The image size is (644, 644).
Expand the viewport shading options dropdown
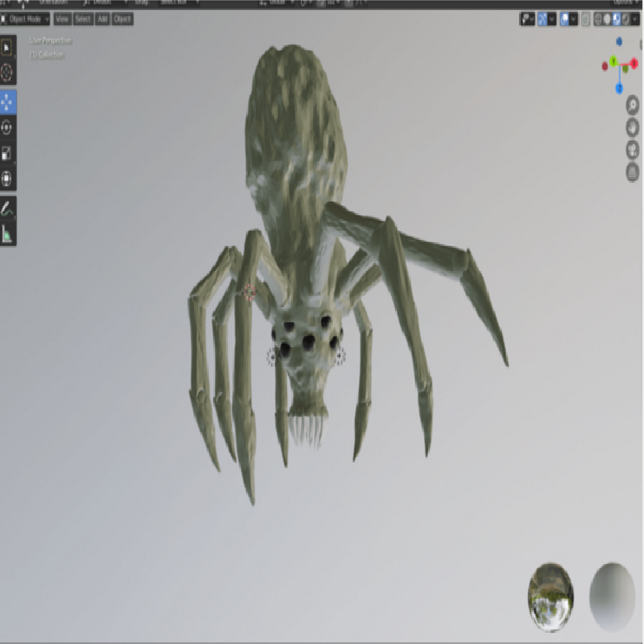pos(636,19)
